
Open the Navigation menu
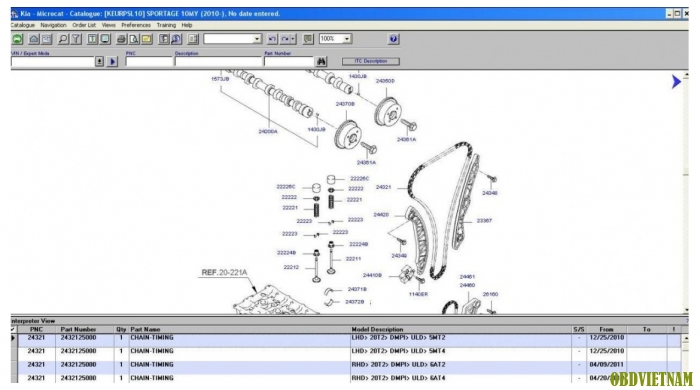53,25
